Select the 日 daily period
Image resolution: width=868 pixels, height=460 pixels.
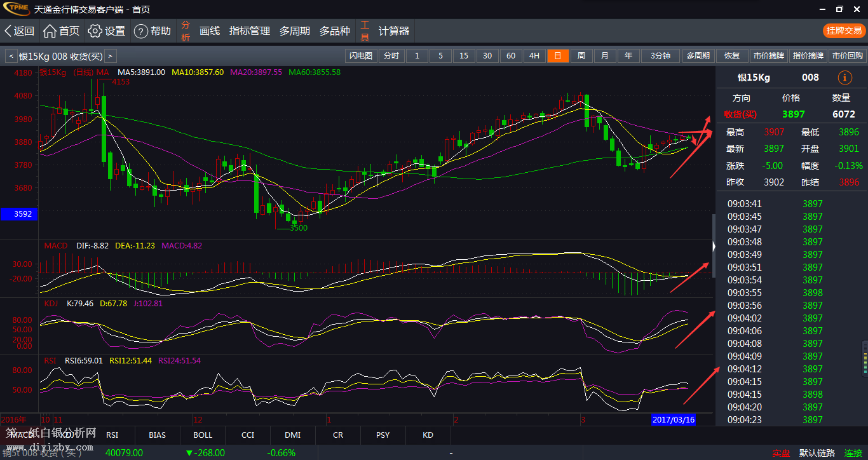click(x=558, y=56)
